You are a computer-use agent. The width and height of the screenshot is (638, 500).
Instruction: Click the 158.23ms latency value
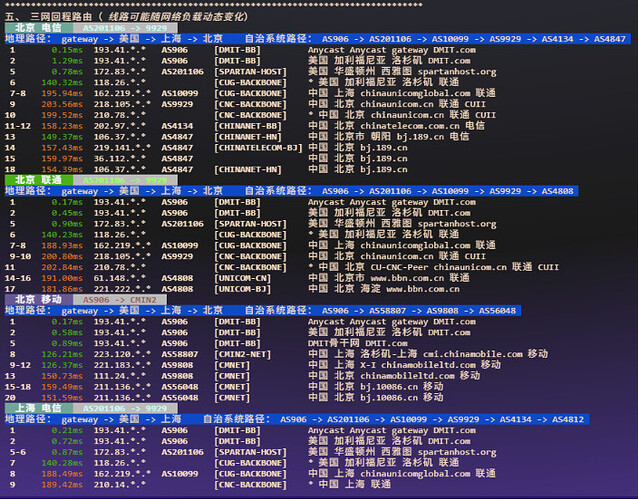[62, 126]
